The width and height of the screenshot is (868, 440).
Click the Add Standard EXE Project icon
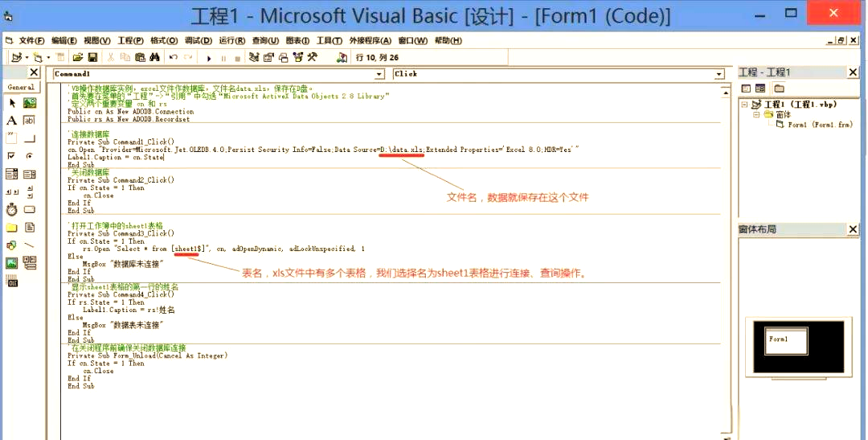(17, 57)
